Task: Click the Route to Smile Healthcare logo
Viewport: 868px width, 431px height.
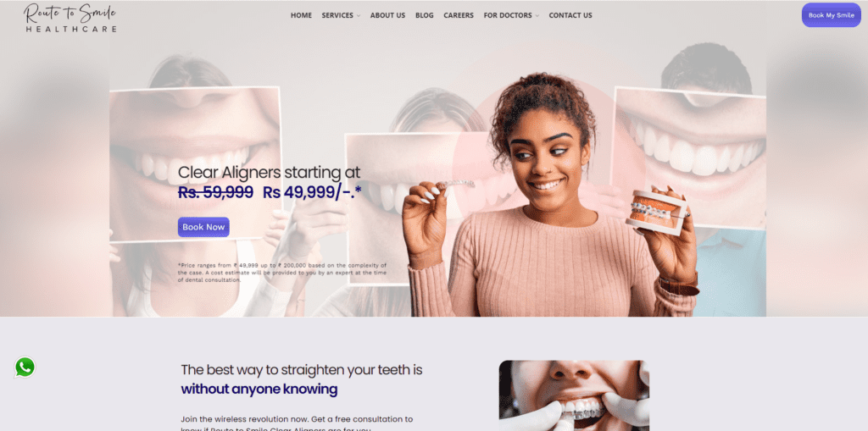Action: pyautogui.click(x=70, y=18)
